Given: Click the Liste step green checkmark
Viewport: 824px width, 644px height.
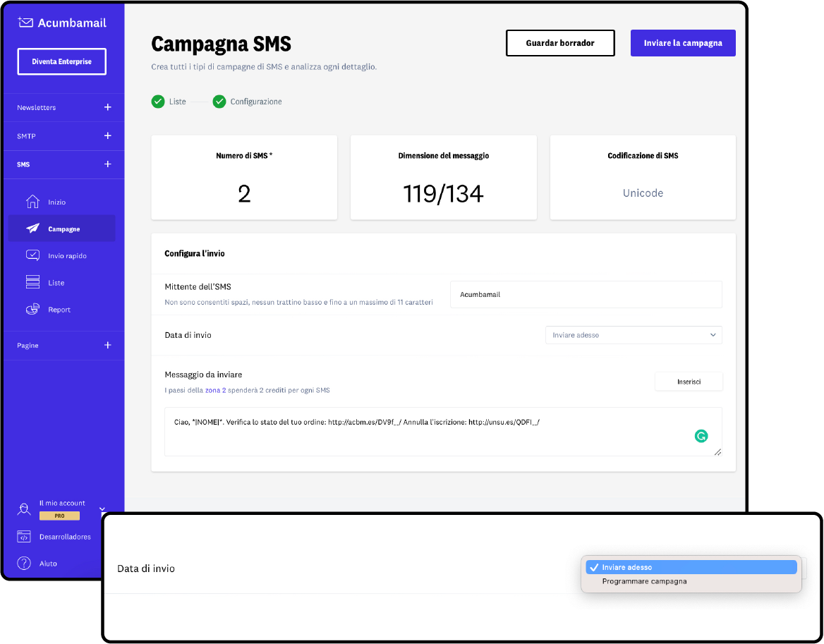Looking at the screenshot, I should point(158,102).
